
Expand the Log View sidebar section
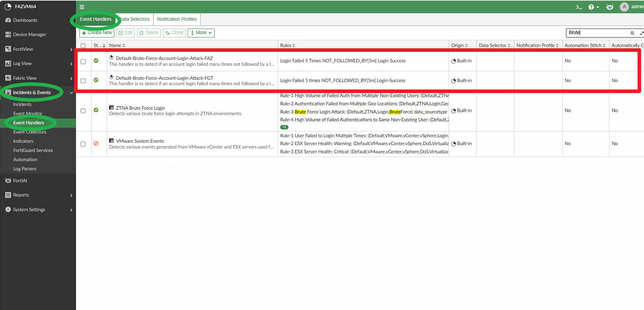(71, 64)
